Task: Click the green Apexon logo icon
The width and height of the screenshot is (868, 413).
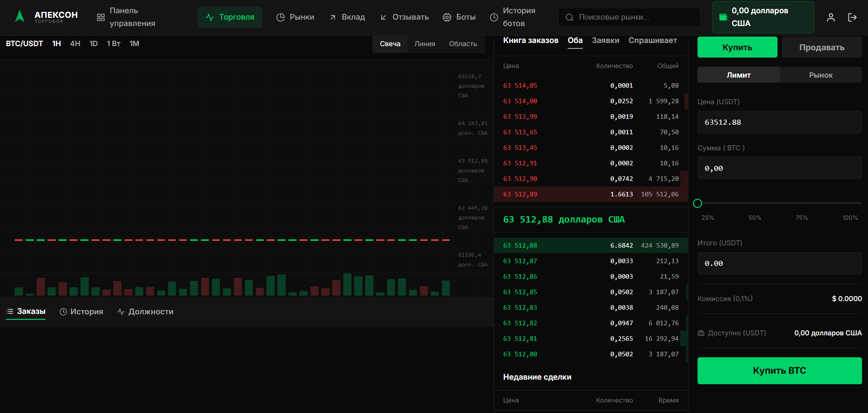Action: coord(20,16)
